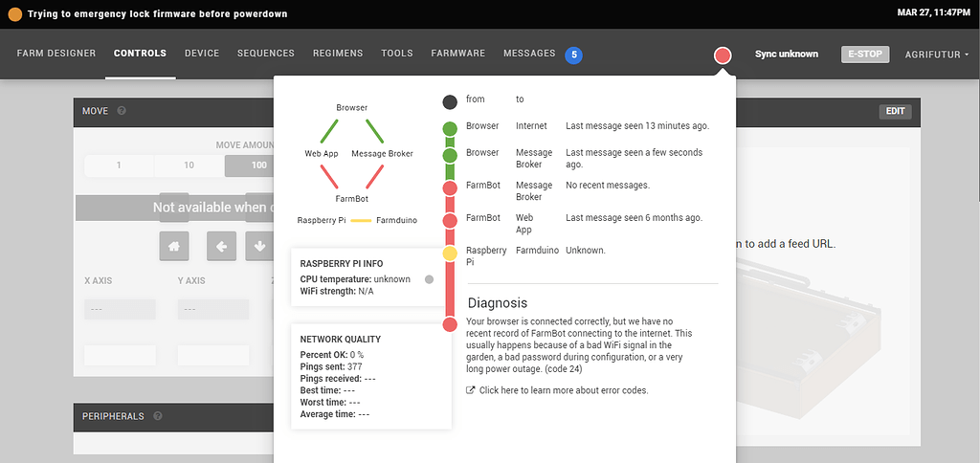The height and width of the screenshot is (463, 980).
Task: Click the MAR 27, 11:47PM timestamp
Action: tap(934, 12)
